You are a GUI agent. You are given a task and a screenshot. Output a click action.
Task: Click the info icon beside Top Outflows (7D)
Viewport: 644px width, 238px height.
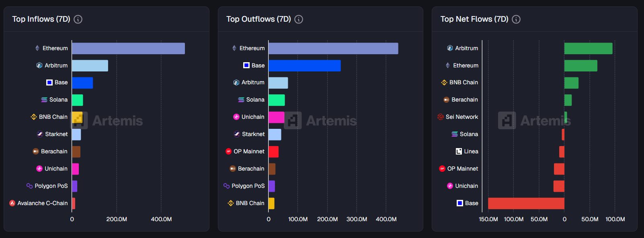(299, 19)
